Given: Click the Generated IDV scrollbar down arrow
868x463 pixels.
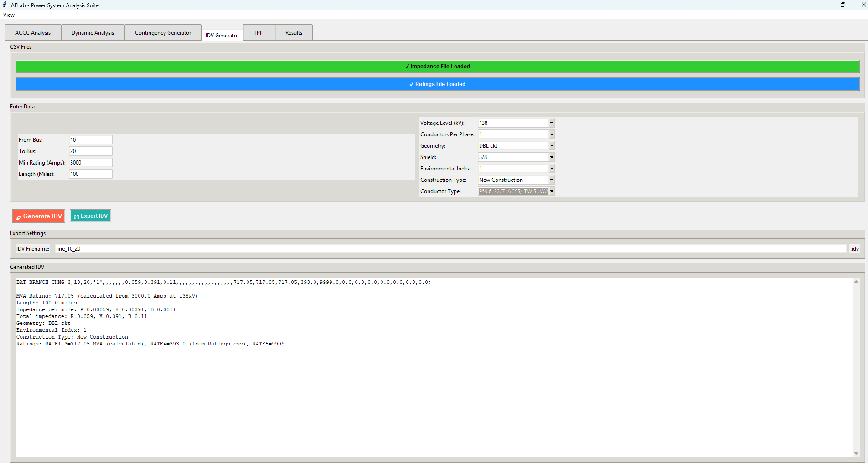Looking at the screenshot, I should pos(856,453).
